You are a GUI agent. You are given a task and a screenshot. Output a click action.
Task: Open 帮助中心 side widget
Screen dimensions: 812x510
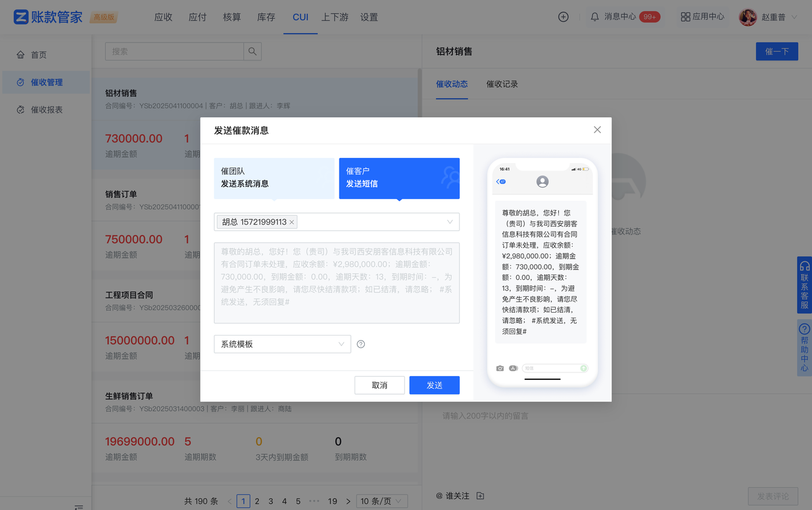coord(804,348)
